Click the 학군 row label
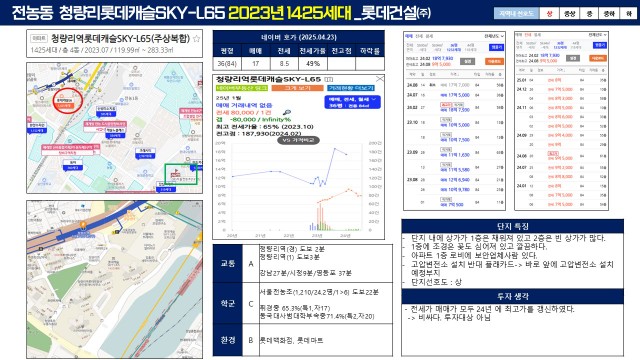 [x=227, y=303]
